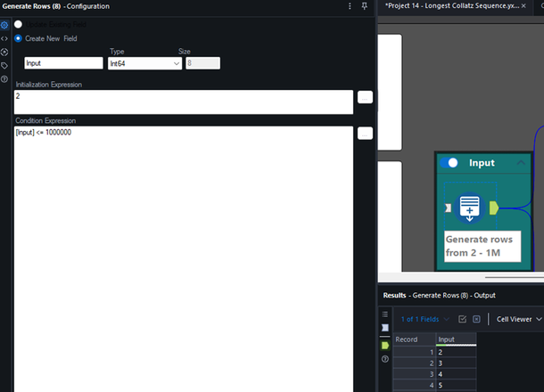Show results metadata icon
Image resolution: width=544 pixels, height=392 pixels.
[x=385, y=328]
